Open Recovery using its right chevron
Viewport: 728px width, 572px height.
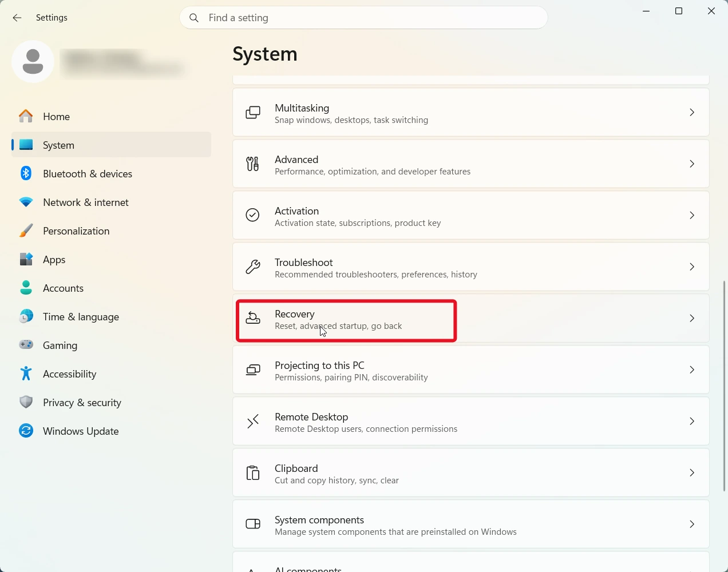(x=692, y=318)
